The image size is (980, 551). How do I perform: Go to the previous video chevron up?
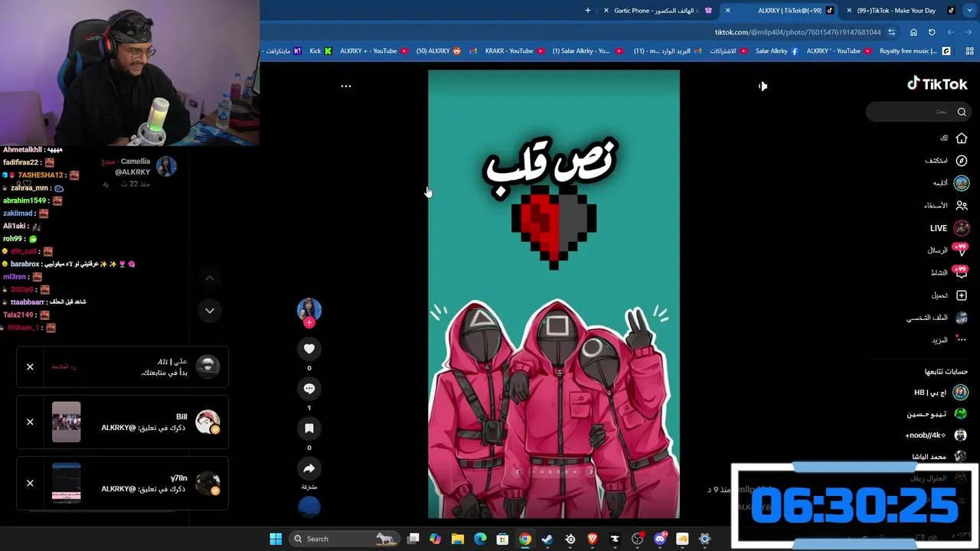click(210, 278)
